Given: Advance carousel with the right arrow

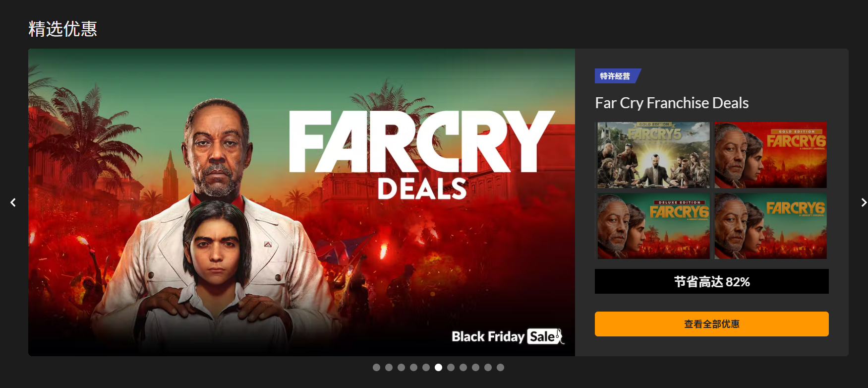Looking at the screenshot, I should 864,202.
